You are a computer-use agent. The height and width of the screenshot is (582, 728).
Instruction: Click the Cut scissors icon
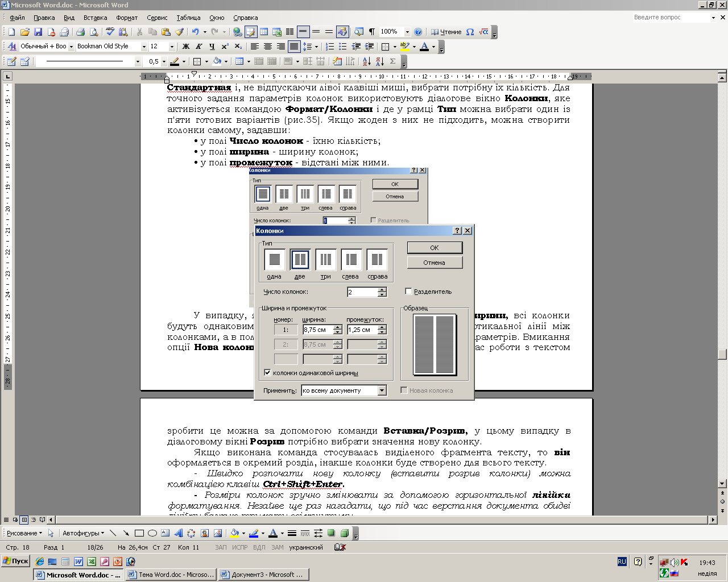pos(139,32)
